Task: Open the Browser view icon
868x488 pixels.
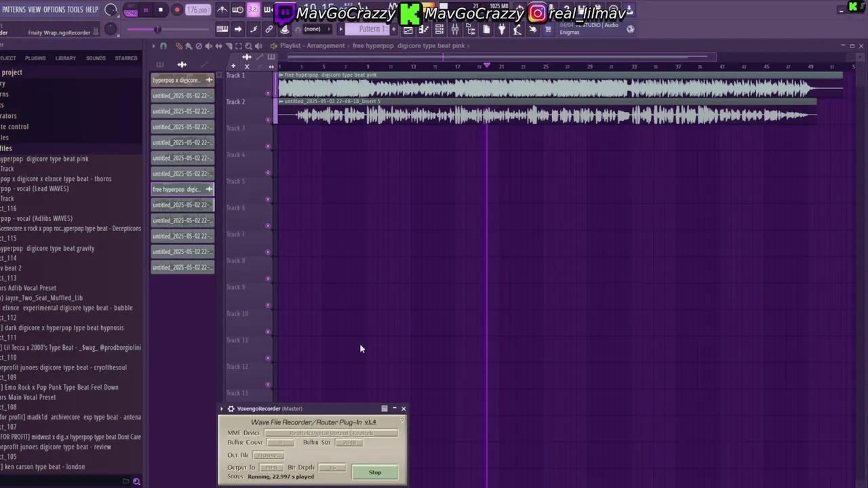Action: (x=471, y=30)
